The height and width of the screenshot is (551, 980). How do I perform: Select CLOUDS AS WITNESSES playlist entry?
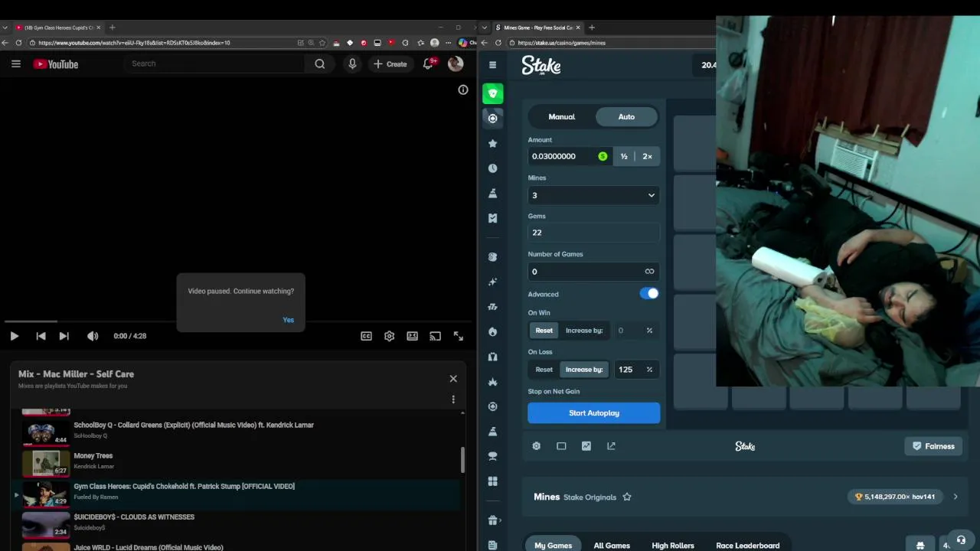240,524
